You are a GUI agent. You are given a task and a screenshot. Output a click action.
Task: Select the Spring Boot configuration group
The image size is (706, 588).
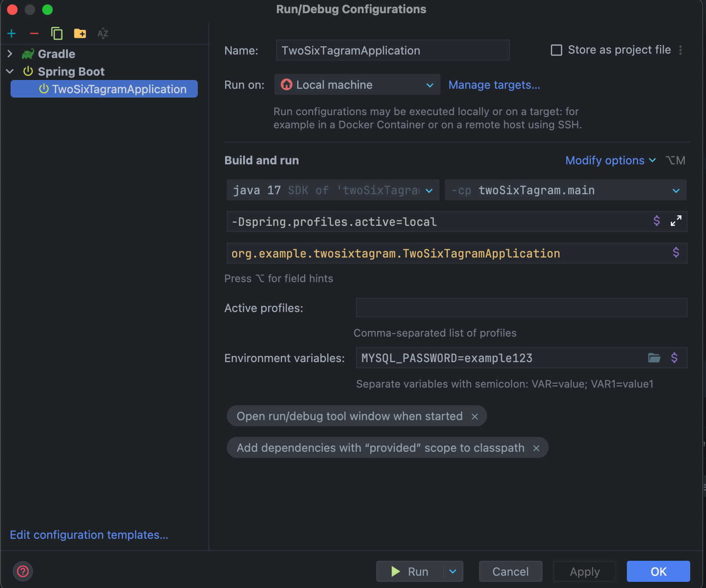(71, 71)
